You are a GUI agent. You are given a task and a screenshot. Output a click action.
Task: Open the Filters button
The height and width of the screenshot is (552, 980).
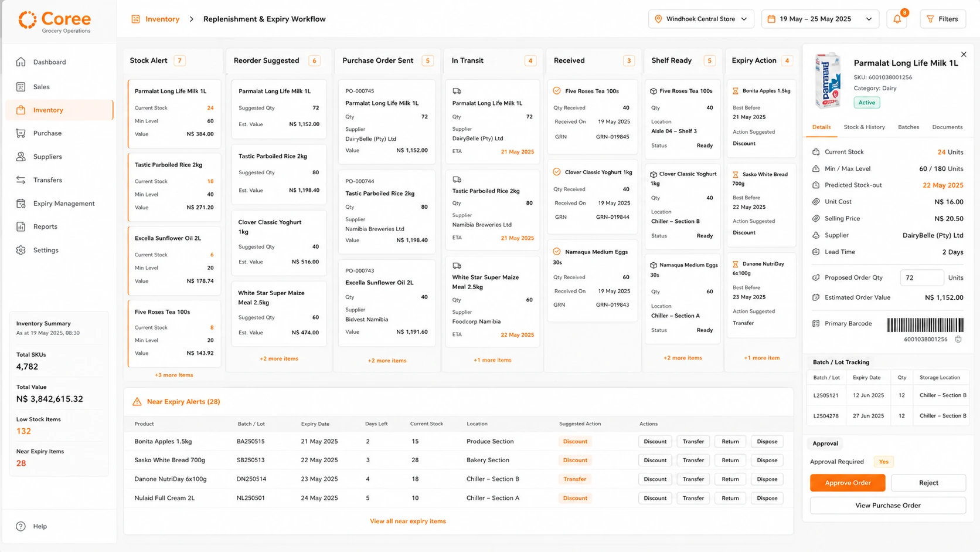tap(942, 19)
